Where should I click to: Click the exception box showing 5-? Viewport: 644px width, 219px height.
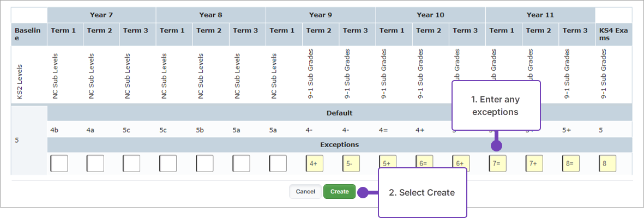click(351, 163)
